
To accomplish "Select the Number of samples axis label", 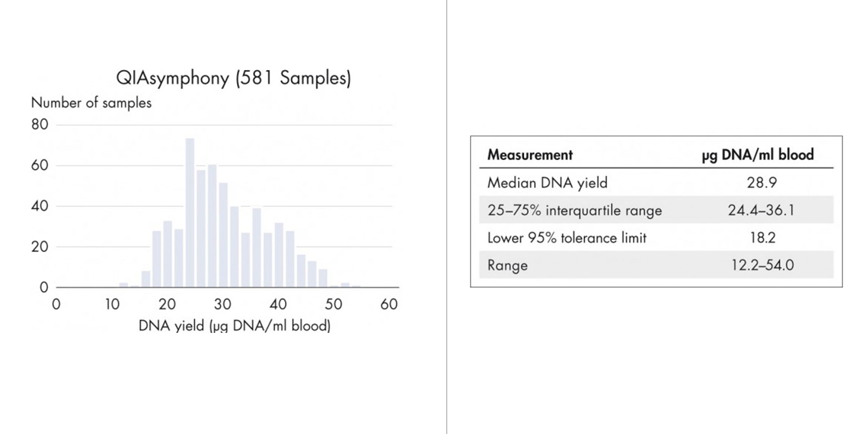I will point(91,103).
